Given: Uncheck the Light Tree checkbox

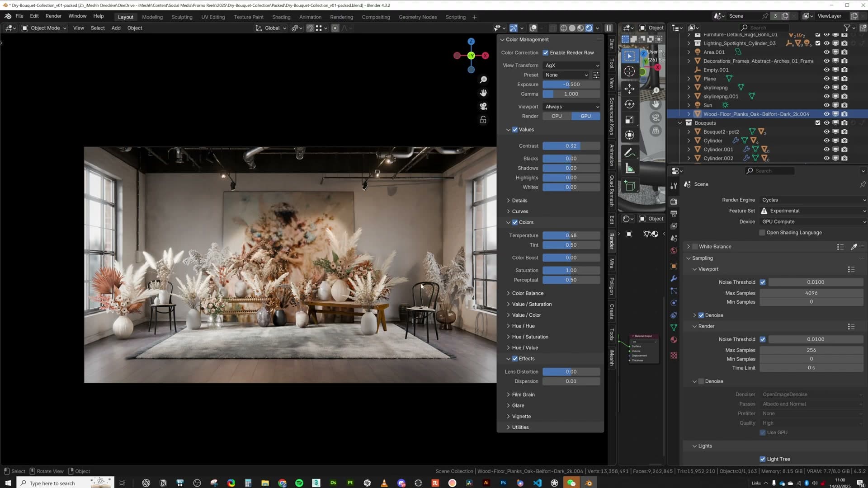Looking at the screenshot, I should click(x=763, y=459).
